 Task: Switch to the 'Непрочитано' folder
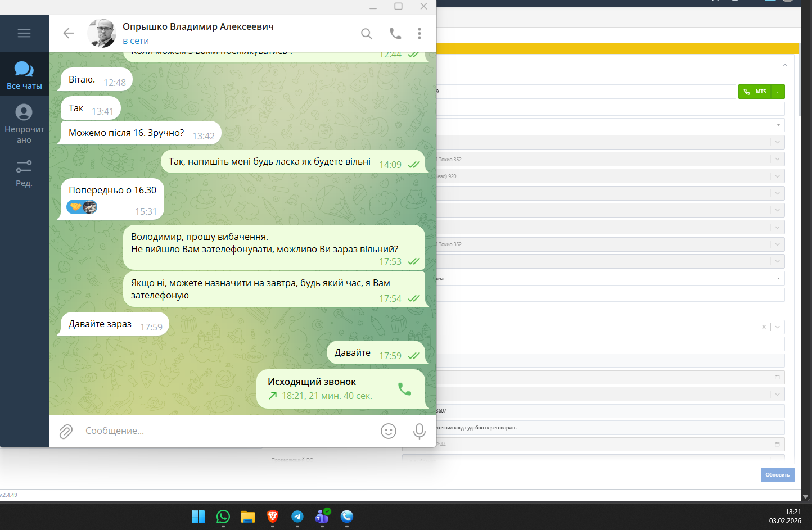coord(24,124)
